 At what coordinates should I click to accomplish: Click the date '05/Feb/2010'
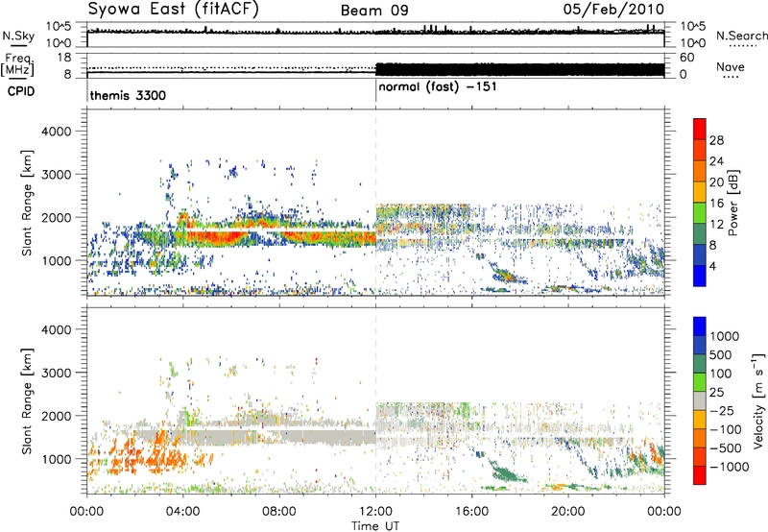613,10
